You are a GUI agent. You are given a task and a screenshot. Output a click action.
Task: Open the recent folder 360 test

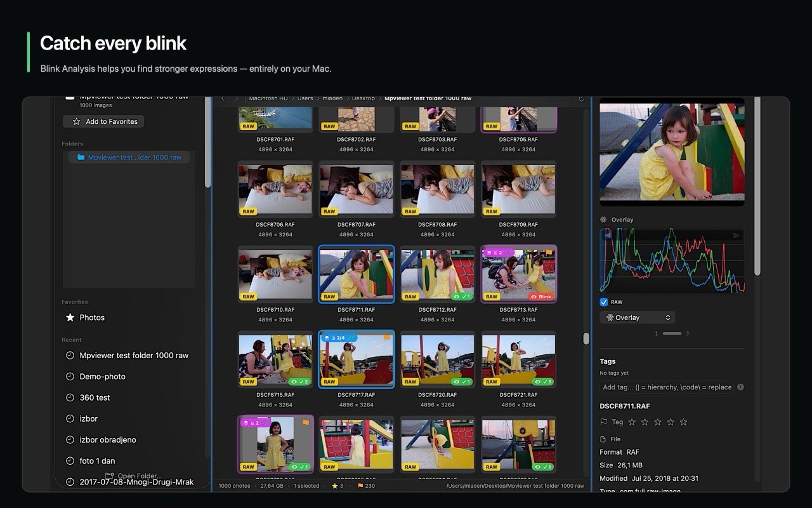[x=88, y=398]
